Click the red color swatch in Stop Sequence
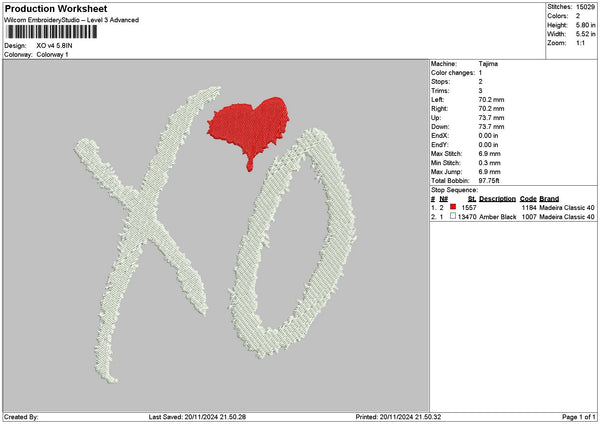This screenshot has height=424, width=600. point(453,207)
